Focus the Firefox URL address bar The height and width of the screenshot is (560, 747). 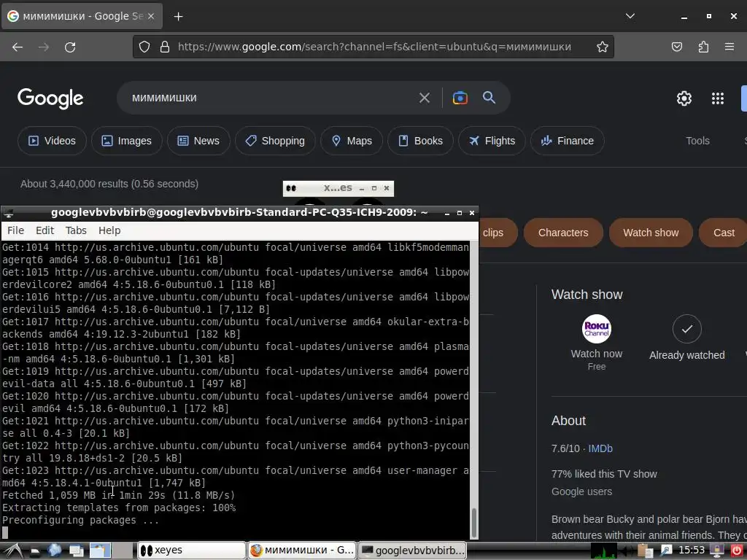tap(374, 47)
